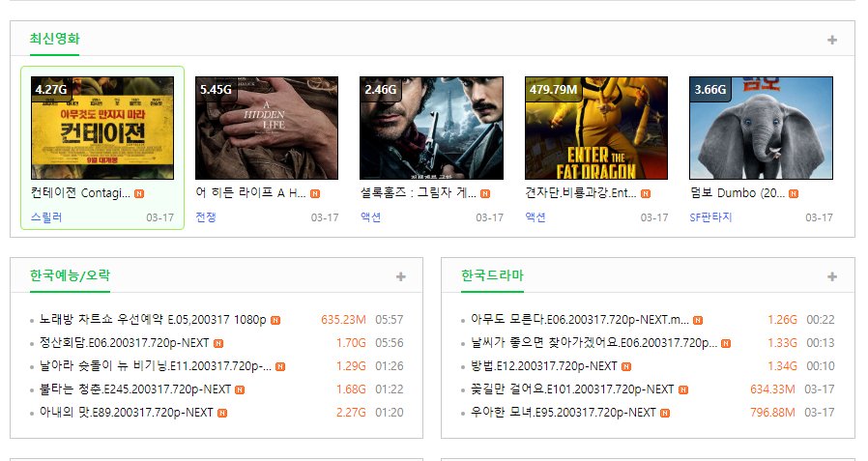Click the 00:22 upload time text

click(821, 320)
